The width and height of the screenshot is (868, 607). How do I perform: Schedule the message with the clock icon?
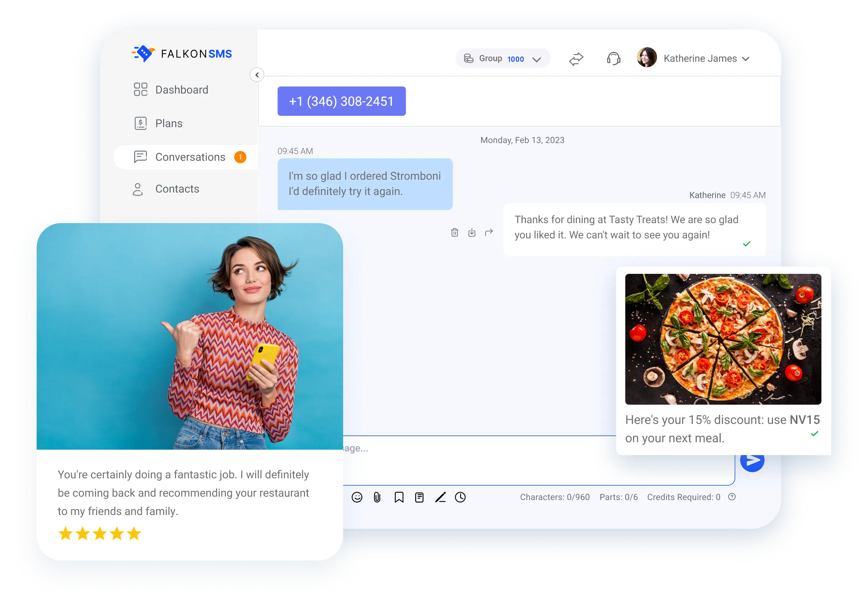[x=460, y=497]
